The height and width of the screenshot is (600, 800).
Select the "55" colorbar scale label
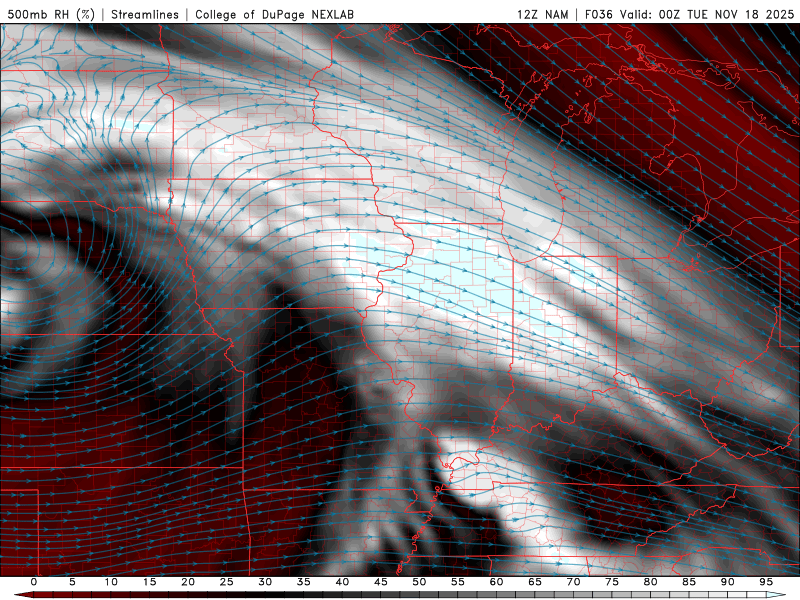pos(458,582)
